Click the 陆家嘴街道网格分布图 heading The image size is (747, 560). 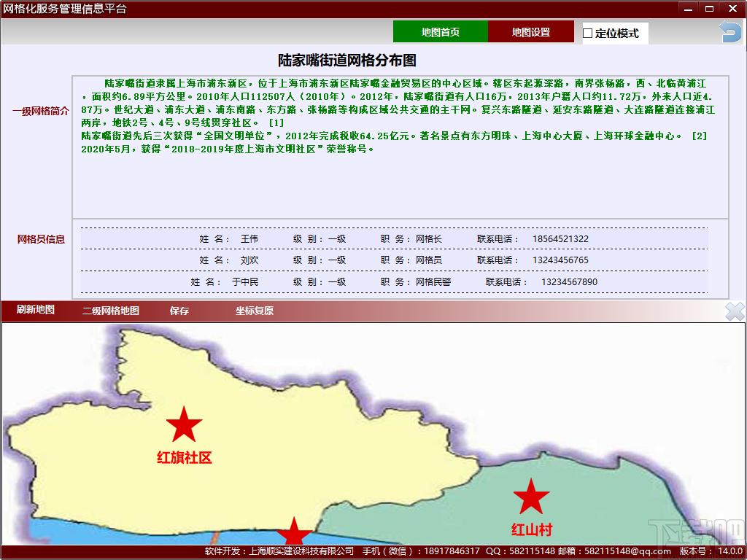tap(347, 61)
